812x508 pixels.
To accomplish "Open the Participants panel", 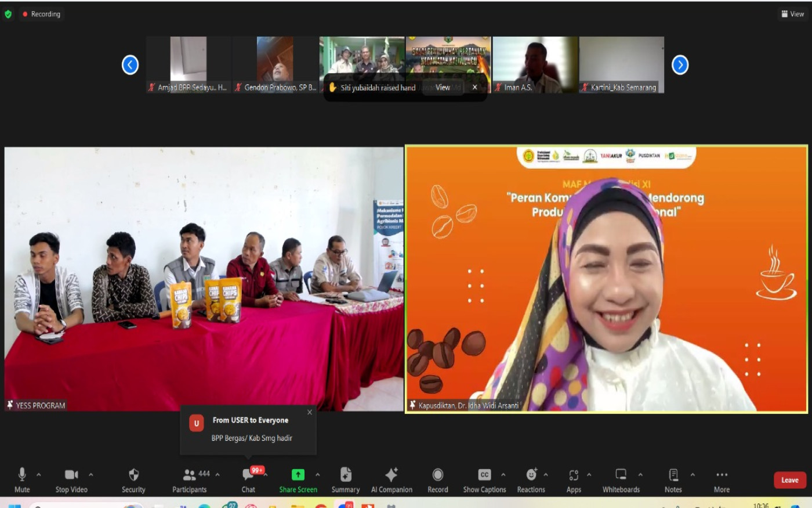I will (190, 480).
